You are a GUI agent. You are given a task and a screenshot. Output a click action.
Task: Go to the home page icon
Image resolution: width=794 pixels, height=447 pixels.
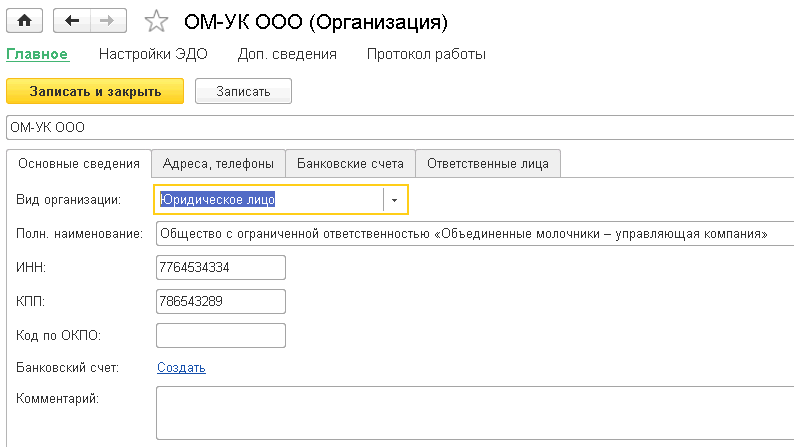pyautogui.click(x=24, y=21)
